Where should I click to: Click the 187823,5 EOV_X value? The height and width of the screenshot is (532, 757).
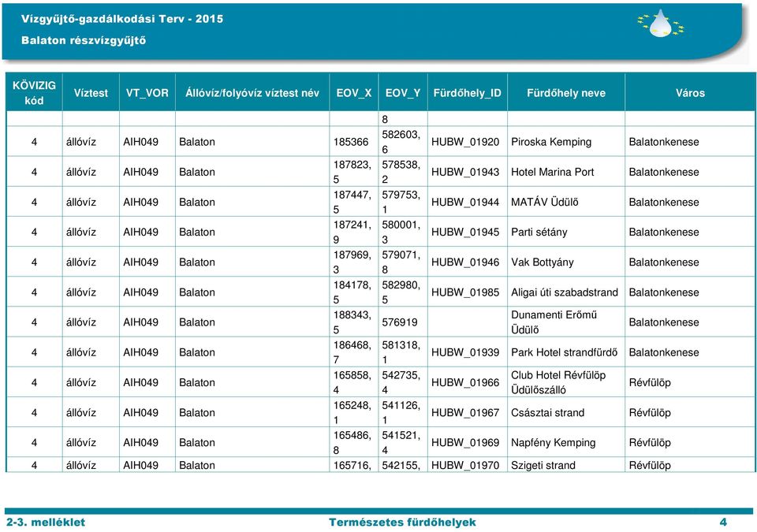click(352, 172)
